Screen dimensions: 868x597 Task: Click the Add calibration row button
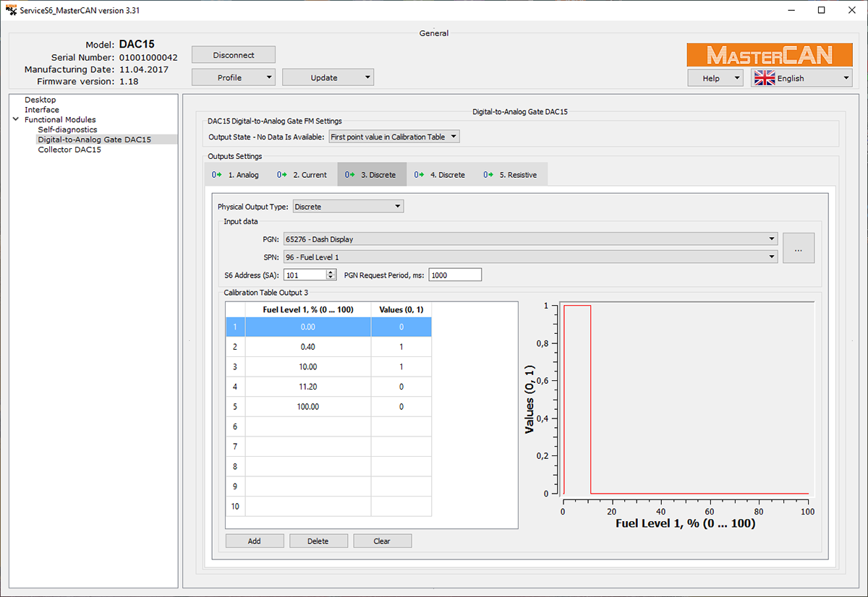pyautogui.click(x=254, y=541)
